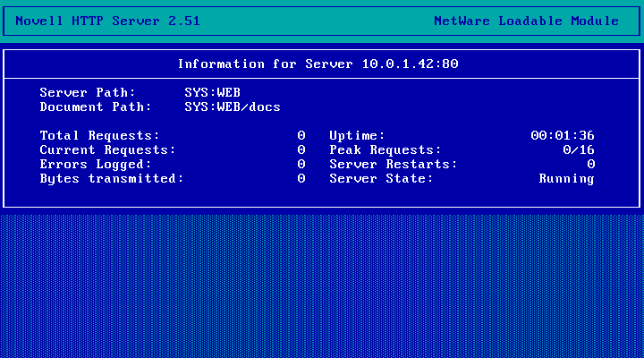Click the Errors Logged value 0

301,165
